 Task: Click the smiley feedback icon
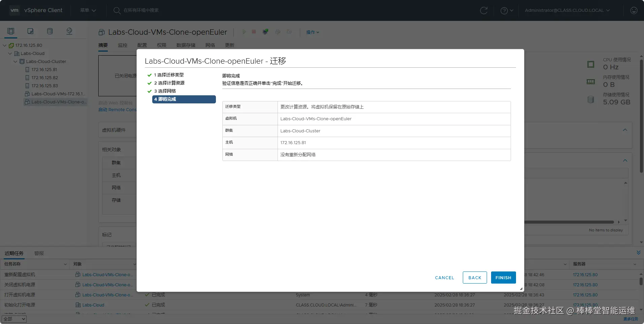pos(634,10)
